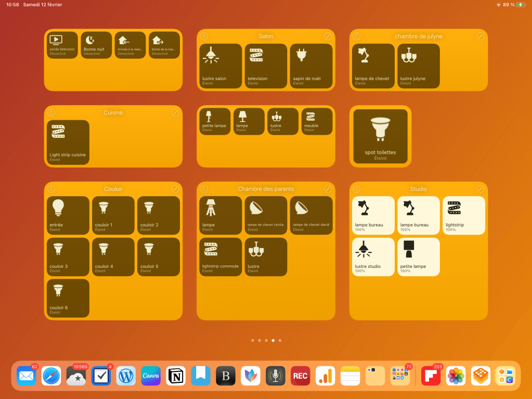532x399 pixels.
Task: Expand the dock folder with 73 badge
Action: pos(400,376)
